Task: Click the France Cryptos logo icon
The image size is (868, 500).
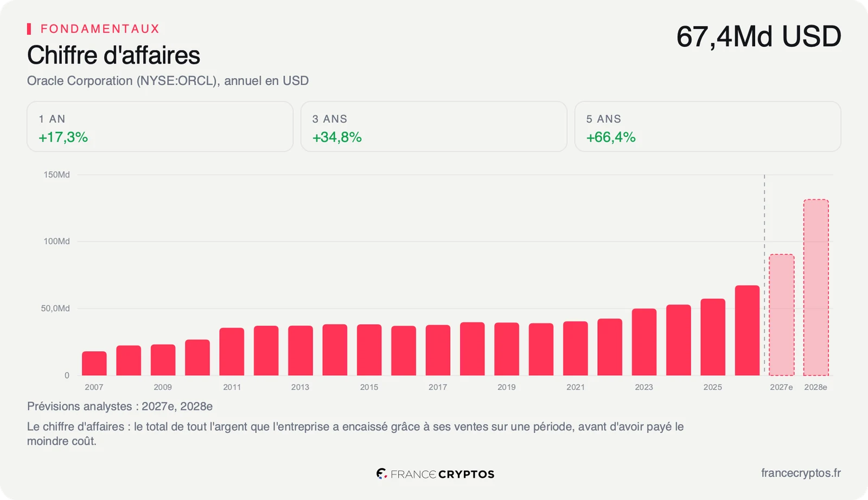Action: click(x=381, y=474)
